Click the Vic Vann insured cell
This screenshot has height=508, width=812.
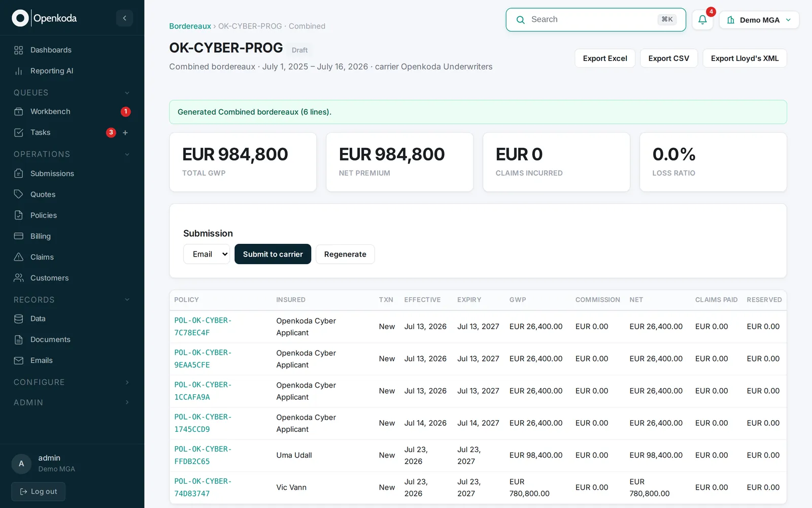coord(291,487)
